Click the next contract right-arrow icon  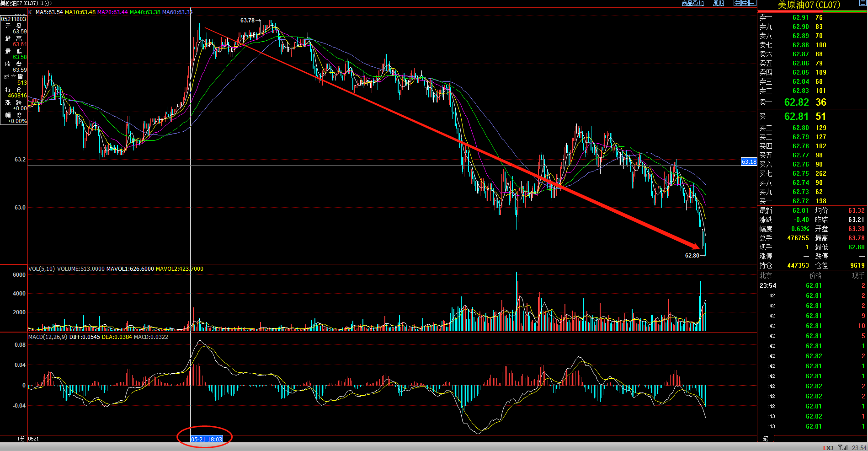click(745, 3)
